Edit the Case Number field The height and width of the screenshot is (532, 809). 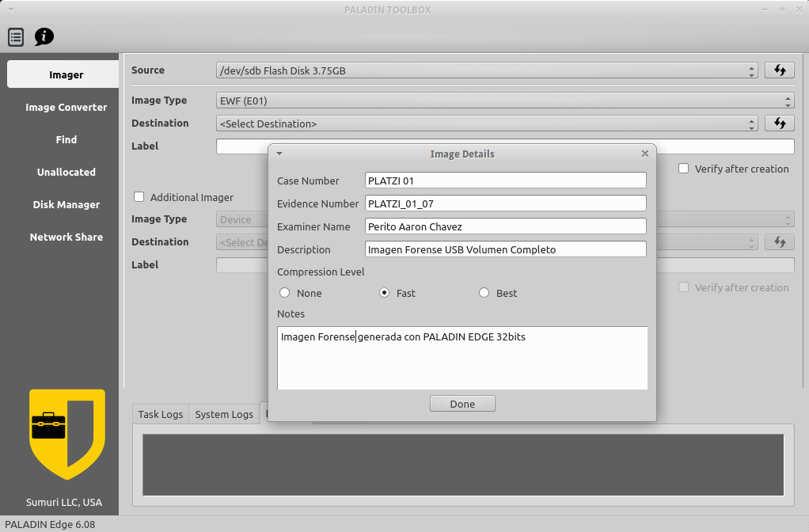[505, 180]
